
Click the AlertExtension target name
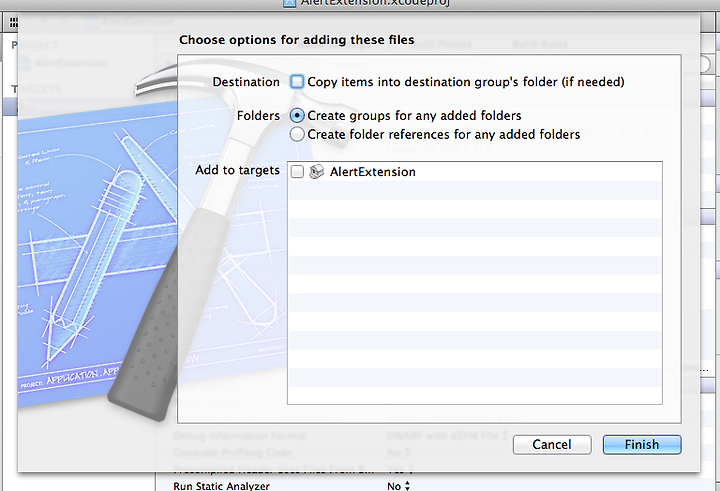click(372, 172)
